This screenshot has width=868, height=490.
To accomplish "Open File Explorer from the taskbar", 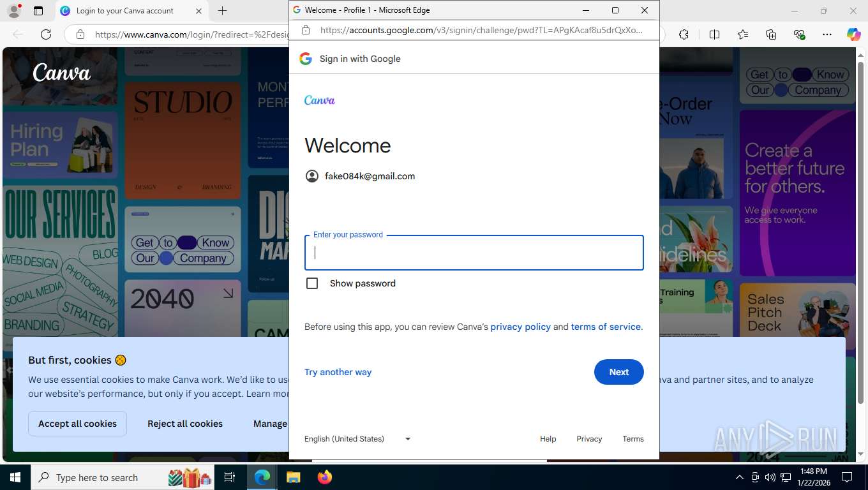I will tap(293, 477).
